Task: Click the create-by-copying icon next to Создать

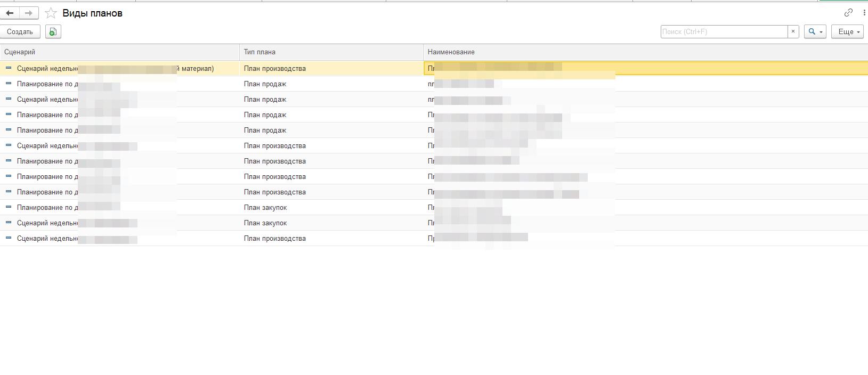Action: click(x=53, y=32)
